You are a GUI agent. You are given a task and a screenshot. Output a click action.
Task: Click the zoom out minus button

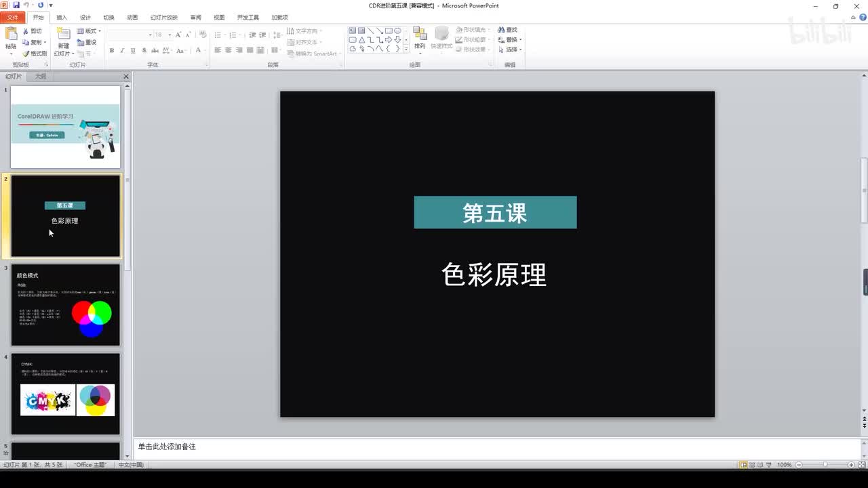(x=799, y=465)
